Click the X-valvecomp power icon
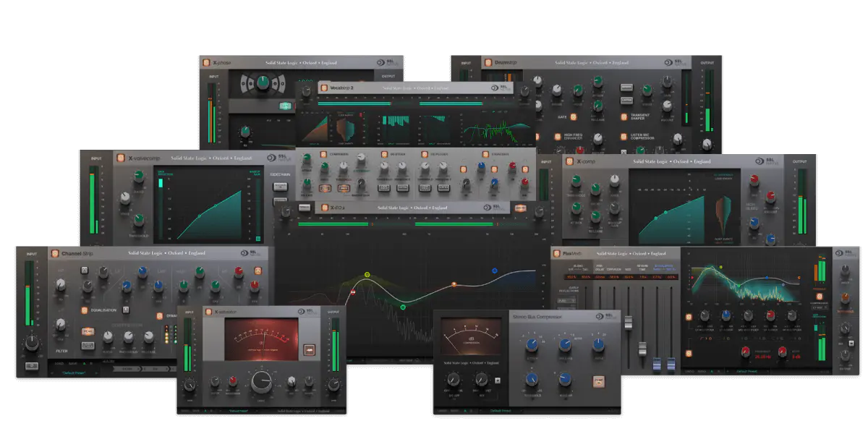 [x=120, y=158]
